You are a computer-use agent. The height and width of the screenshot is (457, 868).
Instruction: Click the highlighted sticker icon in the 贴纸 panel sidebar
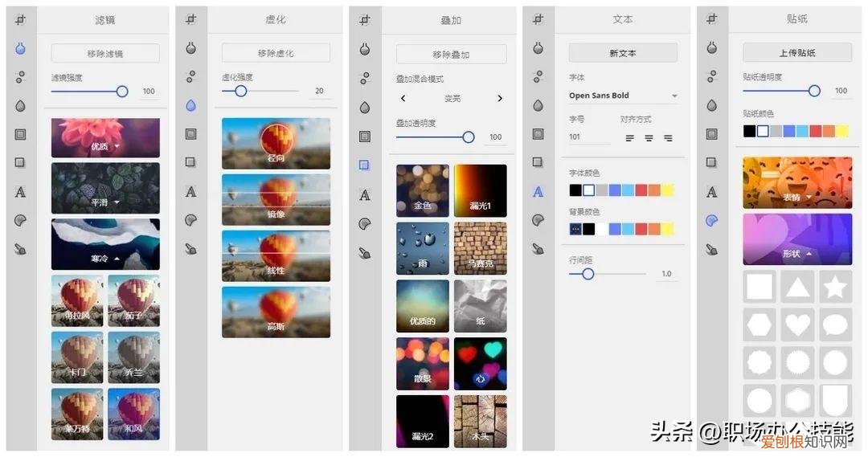point(711,221)
